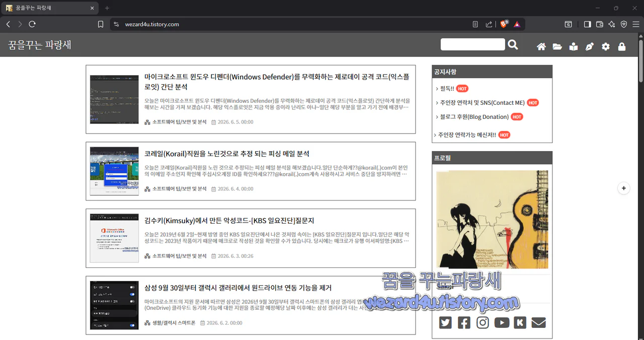Go back to previous page
The width and height of the screenshot is (644, 340).
[8, 24]
